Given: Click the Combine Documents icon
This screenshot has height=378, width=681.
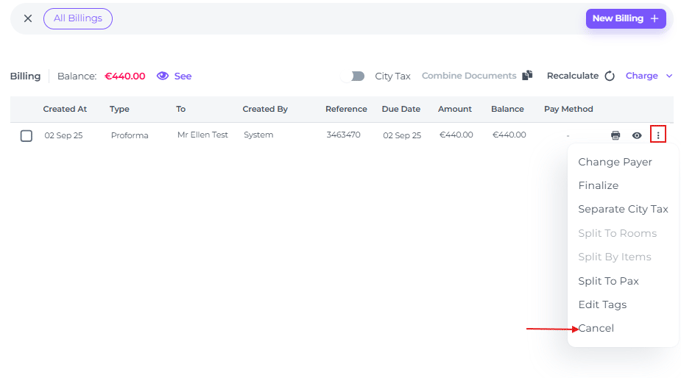Looking at the screenshot, I should (527, 75).
